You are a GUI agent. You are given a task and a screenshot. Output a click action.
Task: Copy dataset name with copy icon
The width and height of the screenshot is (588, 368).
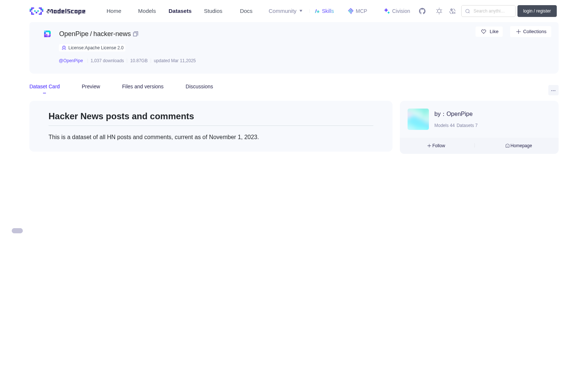tap(136, 34)
